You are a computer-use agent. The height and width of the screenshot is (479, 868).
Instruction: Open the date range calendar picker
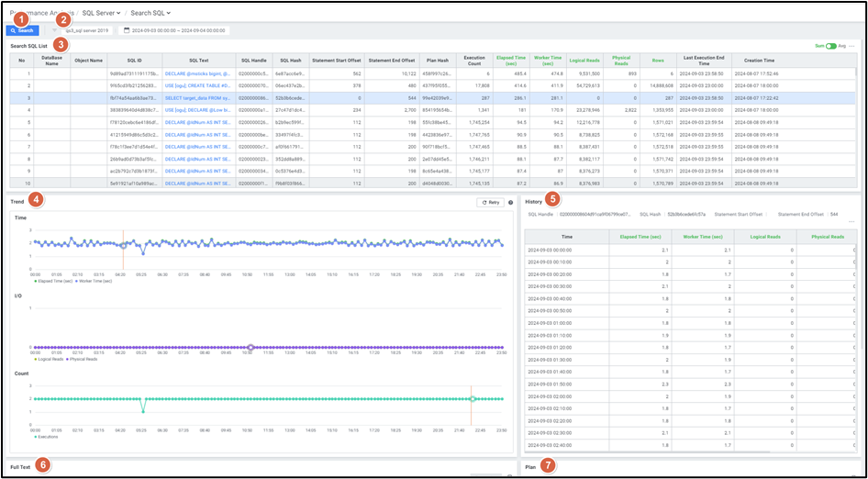pyautogui.click(x=176, y=30)
